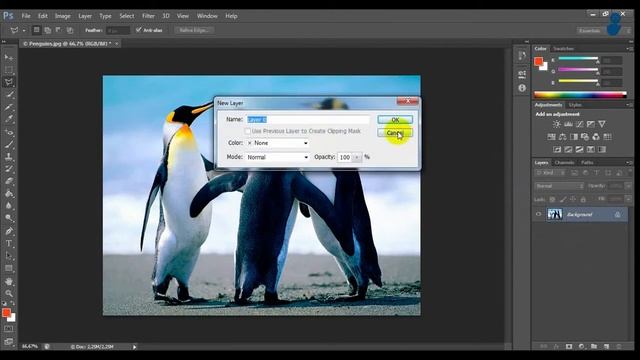Image resolution: width=640 pixels, height=360 pixels.
Task: Open the Window menu
Action: [x=207, y=16]
